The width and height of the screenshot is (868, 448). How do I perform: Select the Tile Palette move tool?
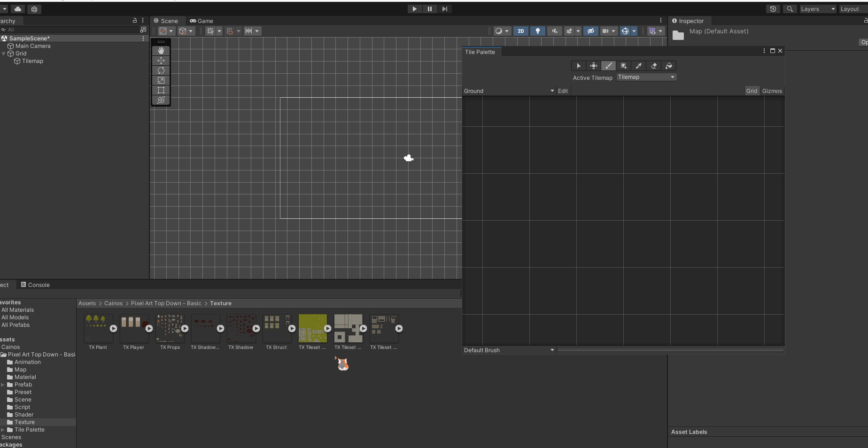pyautogui.click(x=594, y=66)
